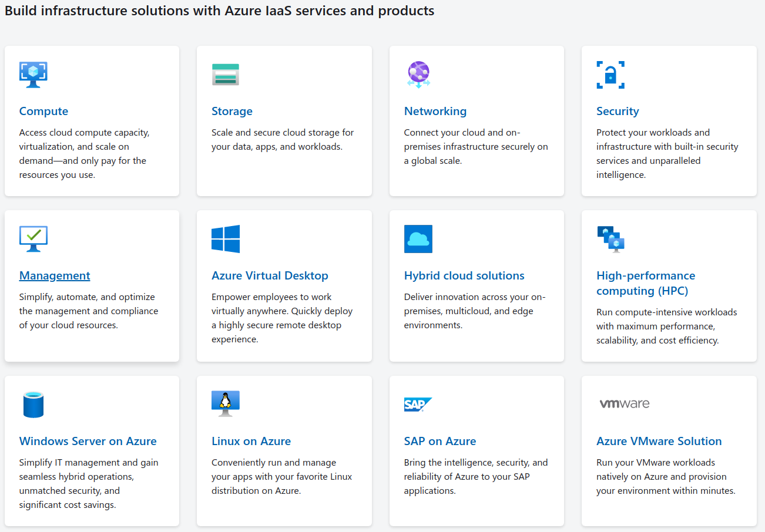Click the High-performance computing monitors icon

pos(610,239)
